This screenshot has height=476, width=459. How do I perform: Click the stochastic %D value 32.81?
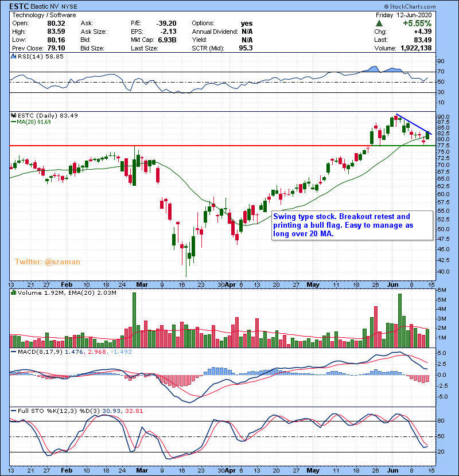(x=134, y=411)
